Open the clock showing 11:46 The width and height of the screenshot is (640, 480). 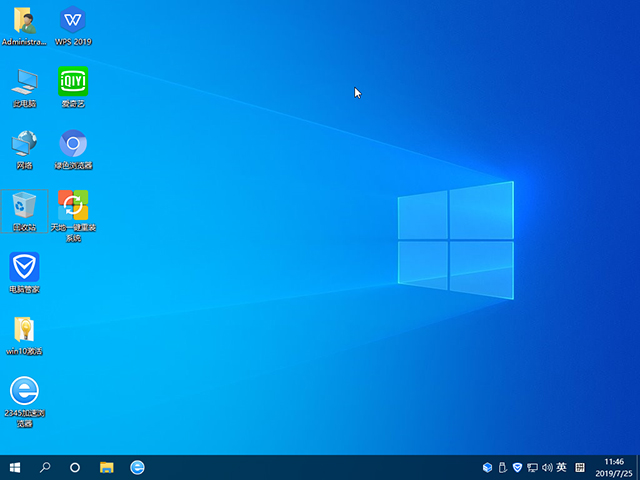coord(613,467)
